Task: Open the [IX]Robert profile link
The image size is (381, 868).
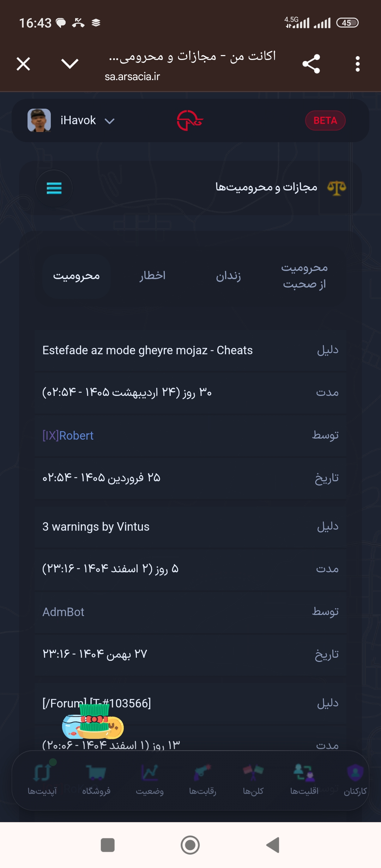Action: click(x=68, y=435)
